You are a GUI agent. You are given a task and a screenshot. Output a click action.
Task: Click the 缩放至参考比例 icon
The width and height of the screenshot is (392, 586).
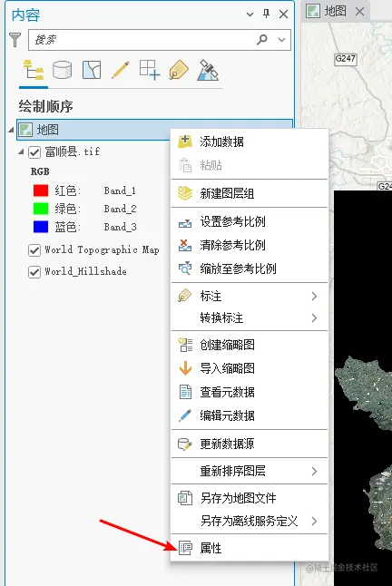click(x=185, y=269)
